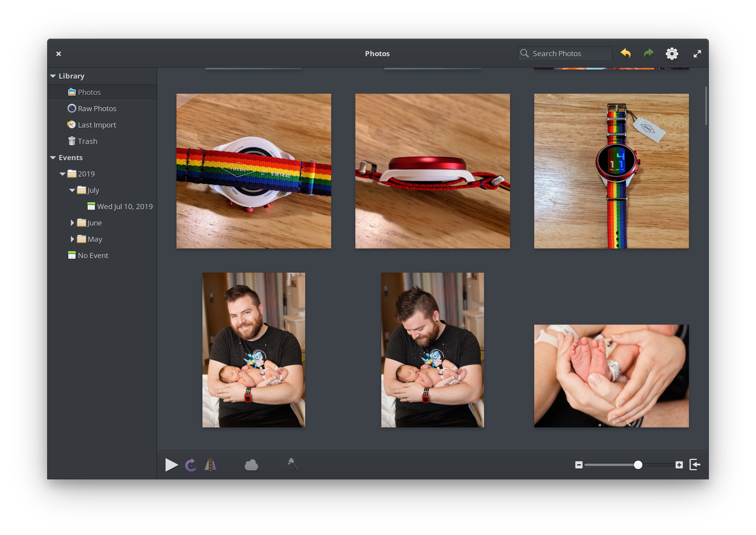Start the slideshow with the play icon

tap(171, 465)
